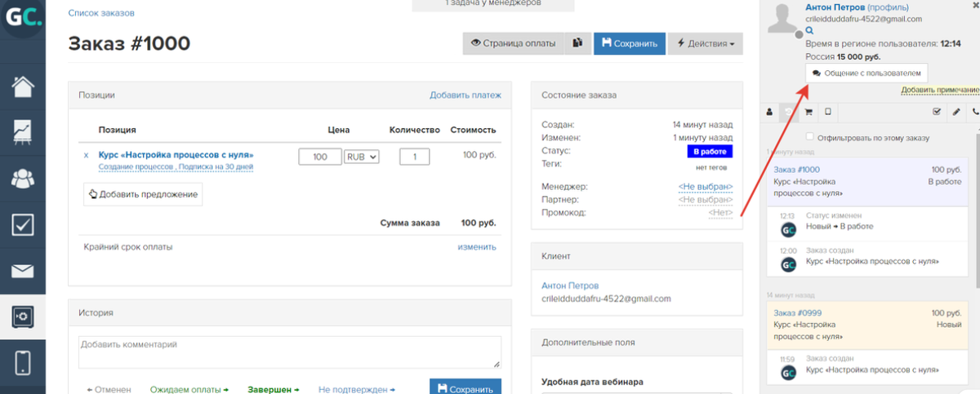Click 'Добавить предложение' button
Viewport: 980px width, 394px height.
pyautogui.click(x=143, y=194)
